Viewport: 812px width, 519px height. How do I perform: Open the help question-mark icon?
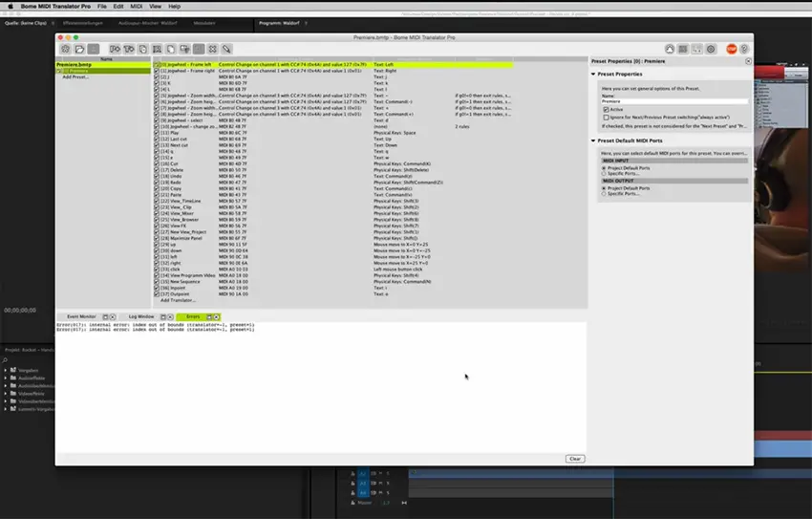coord(744,49)
